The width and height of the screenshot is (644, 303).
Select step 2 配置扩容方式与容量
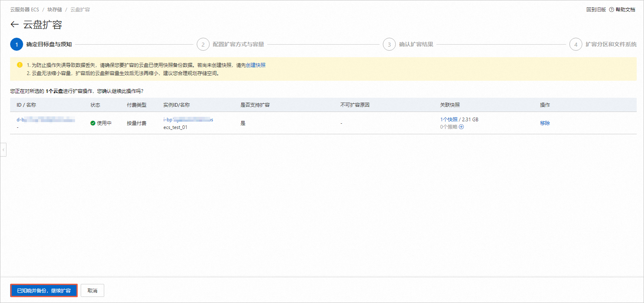[x=230, y=45]
